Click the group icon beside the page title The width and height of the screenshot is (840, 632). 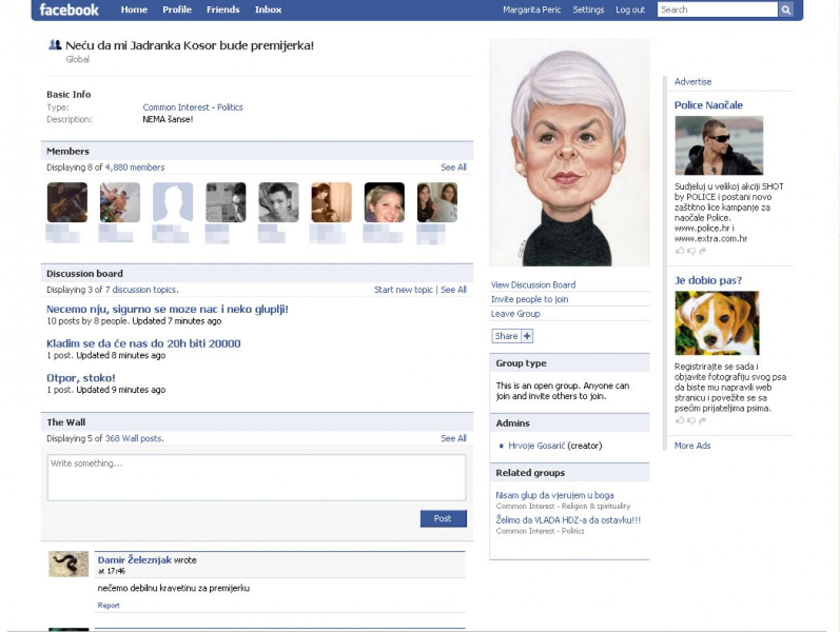(x=55, y=45)
